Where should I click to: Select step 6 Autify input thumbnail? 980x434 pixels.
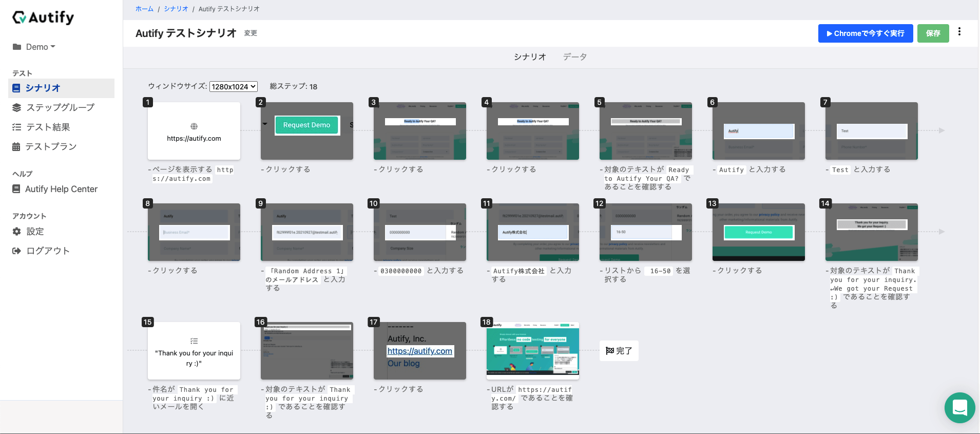759,131
